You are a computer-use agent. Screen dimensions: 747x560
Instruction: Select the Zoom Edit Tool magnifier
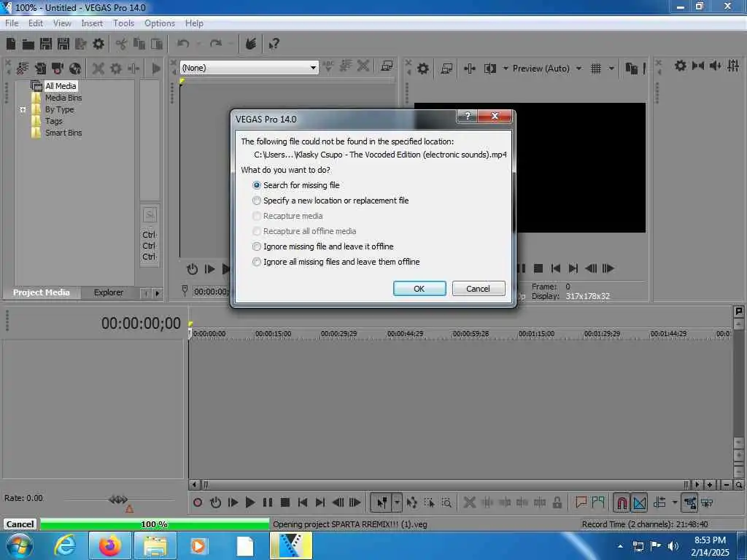446,502
